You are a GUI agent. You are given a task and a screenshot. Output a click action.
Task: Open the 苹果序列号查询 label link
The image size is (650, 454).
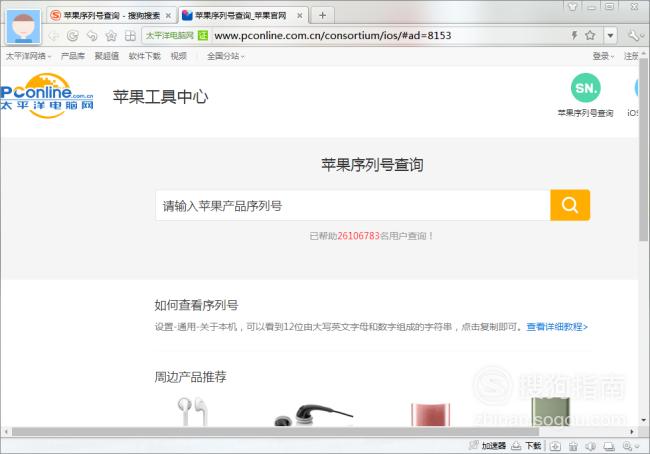pyautogui.click(x=585, y=113)
